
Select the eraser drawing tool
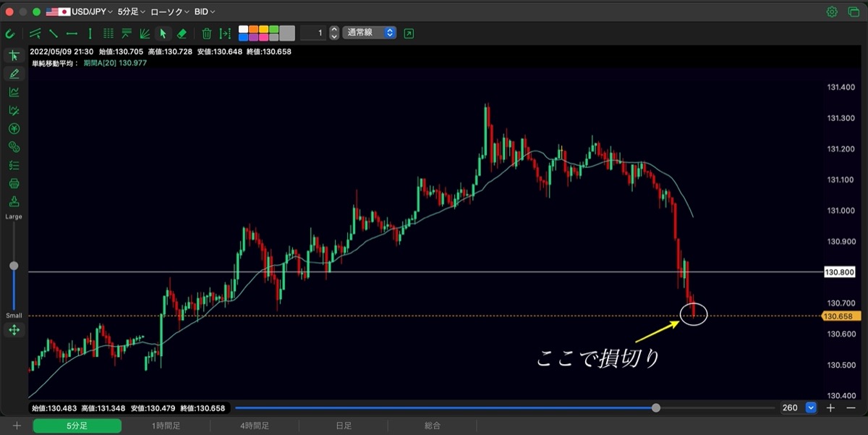click(x=182, y=33)
